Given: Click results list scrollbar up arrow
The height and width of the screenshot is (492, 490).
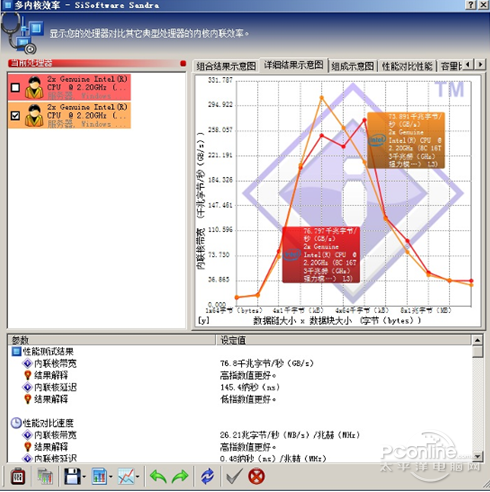Looking at the screenshot, I should coord(477,340).
